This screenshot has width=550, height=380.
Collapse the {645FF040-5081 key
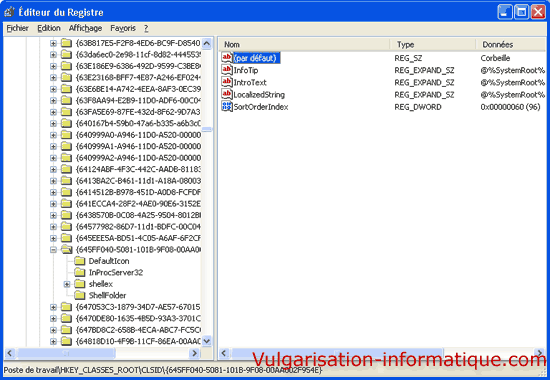pyautogui.click(x=53, y=250)
